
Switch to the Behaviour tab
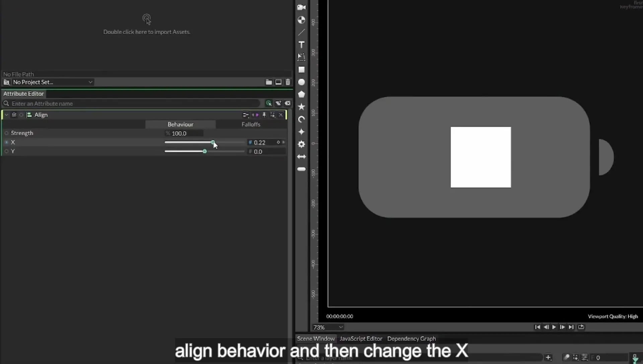pos(181,124)
